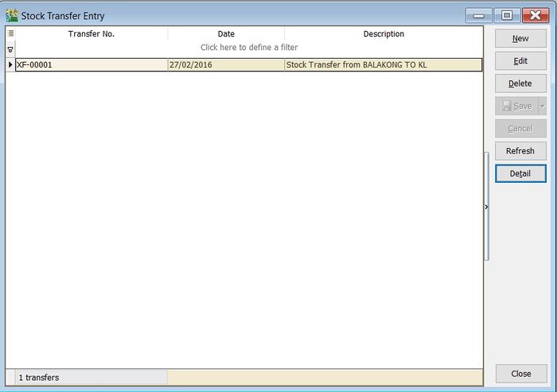The image size is (557, 392).
Task: Open the Detail view
Action: point(520,173)
